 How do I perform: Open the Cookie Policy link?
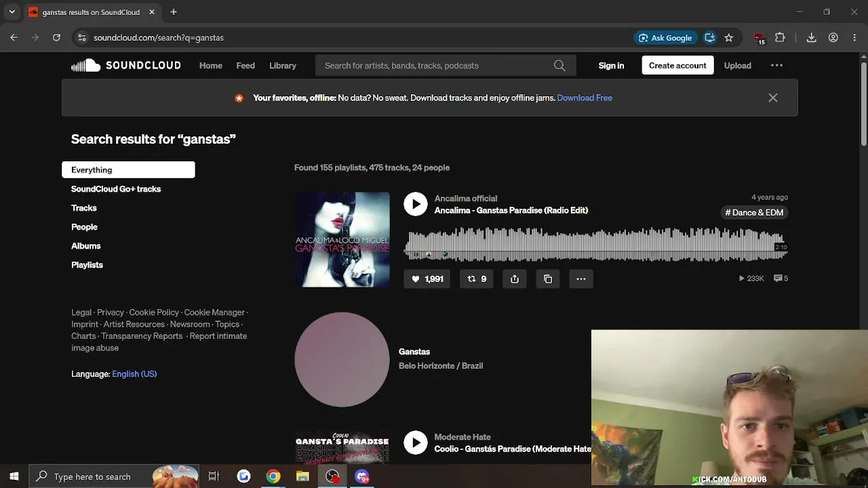click(154, 312)
